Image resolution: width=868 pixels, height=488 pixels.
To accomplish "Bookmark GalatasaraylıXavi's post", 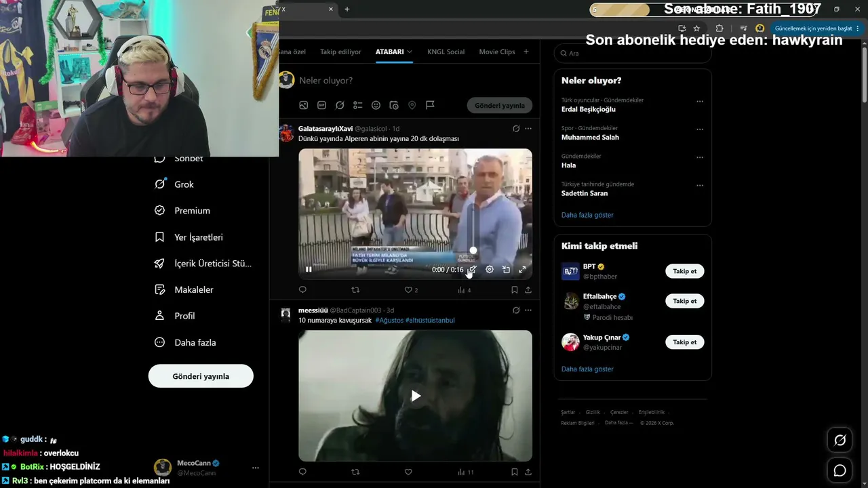I will [x=515, y=289].
